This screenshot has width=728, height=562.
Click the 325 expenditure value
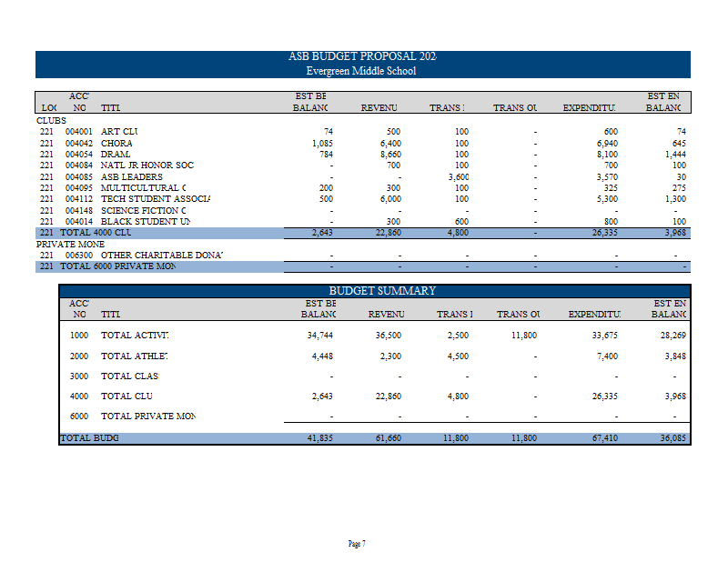click(611, 188)
